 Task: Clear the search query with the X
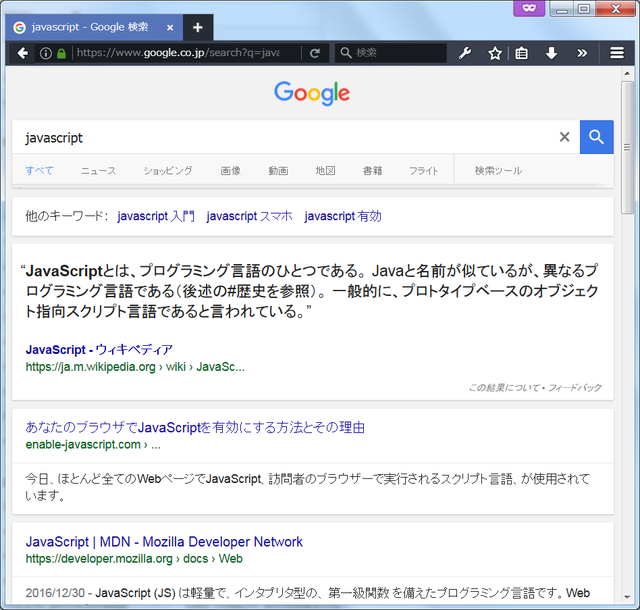tap(564, 137)
